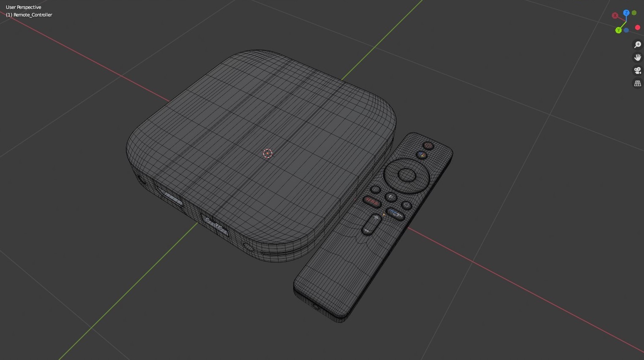Image resolution: width=644 pixels, height=360 pixels.
Task: Click the Y axis ball on the navigation gizmo
Action: pos(618,30)
